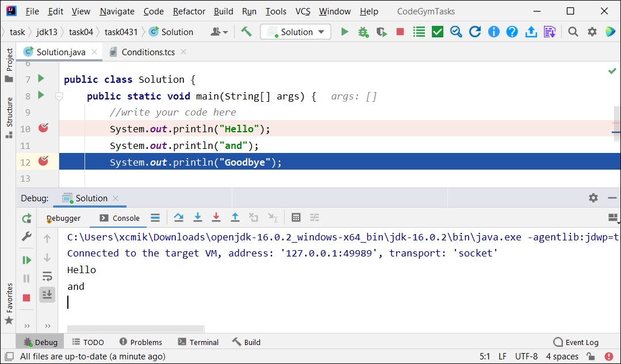Click Force Step Into red arrow
The width and height of the screenshot is (621, 364).
click(x=216, y=217)
